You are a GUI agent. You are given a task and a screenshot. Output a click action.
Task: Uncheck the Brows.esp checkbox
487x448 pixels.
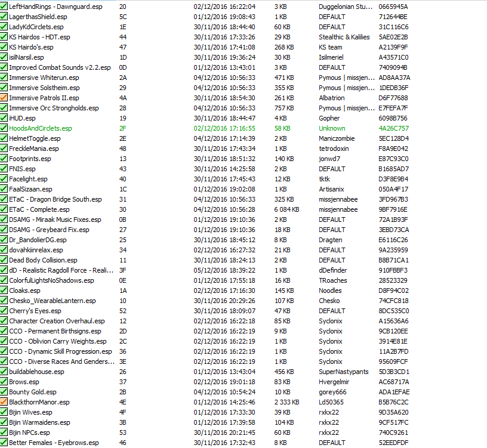pos(4,382)
